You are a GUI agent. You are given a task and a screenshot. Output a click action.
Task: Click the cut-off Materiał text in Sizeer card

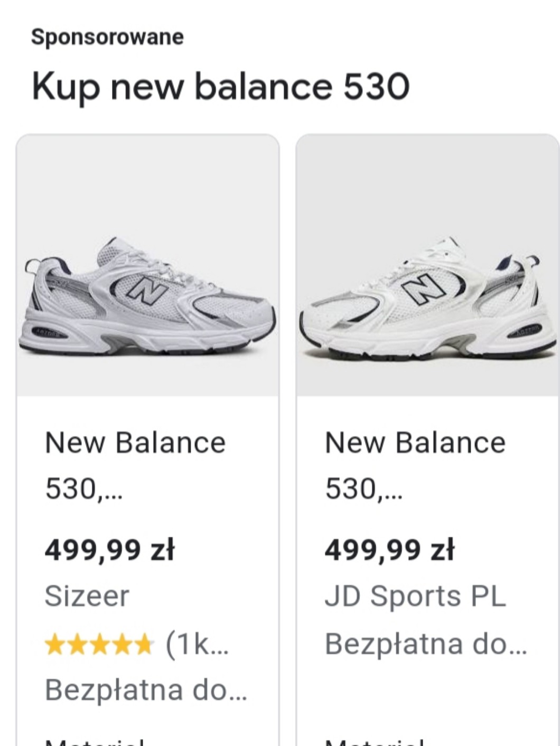click(95, 741)
